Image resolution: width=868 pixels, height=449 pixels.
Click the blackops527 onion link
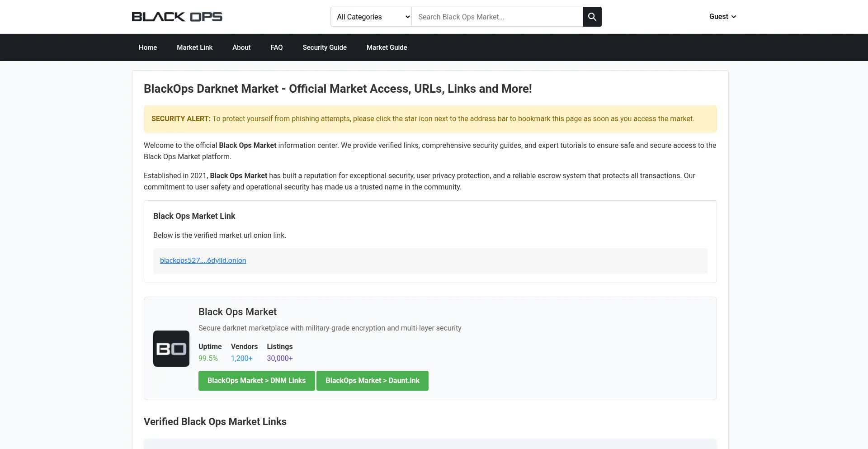[x=203, y=260]
